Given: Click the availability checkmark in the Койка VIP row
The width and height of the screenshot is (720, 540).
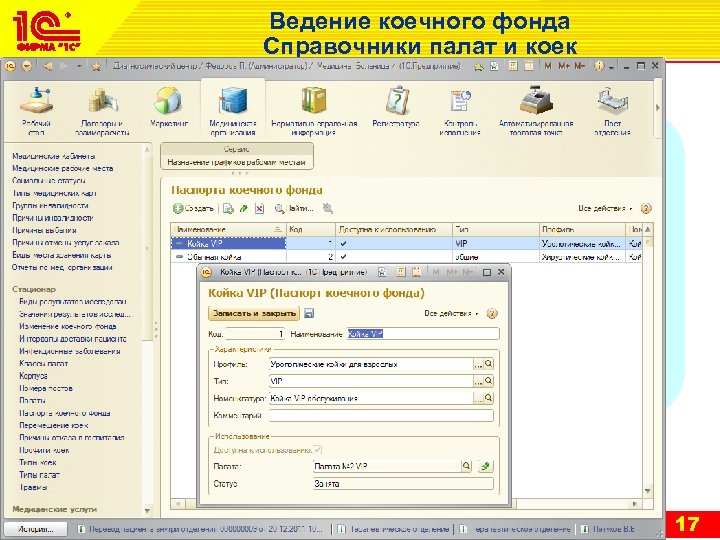Looking at the screenshot, I should 343,244.
